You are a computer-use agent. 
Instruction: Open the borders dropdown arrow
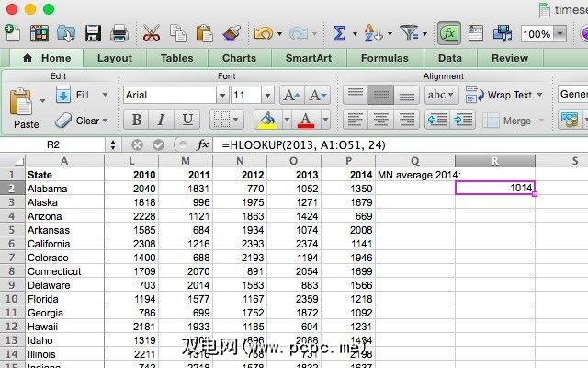pos(236,121)
